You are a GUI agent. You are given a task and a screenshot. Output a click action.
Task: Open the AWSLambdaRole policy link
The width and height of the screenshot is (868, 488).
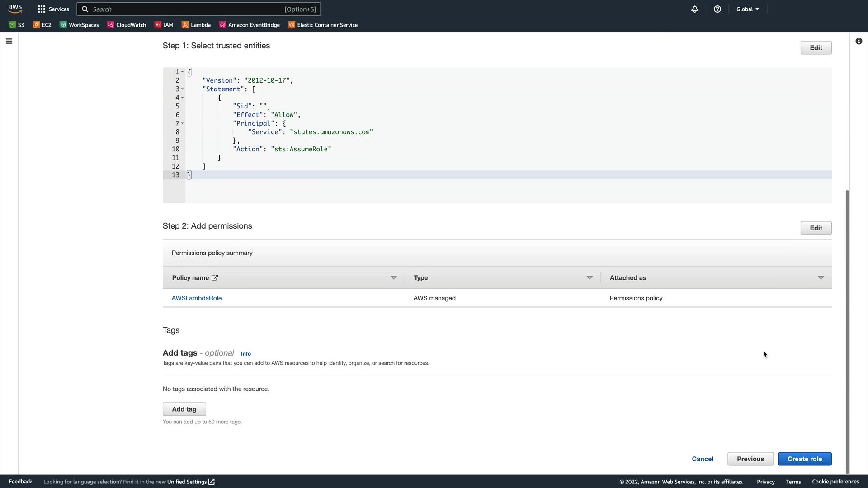(x=197, y=298)
